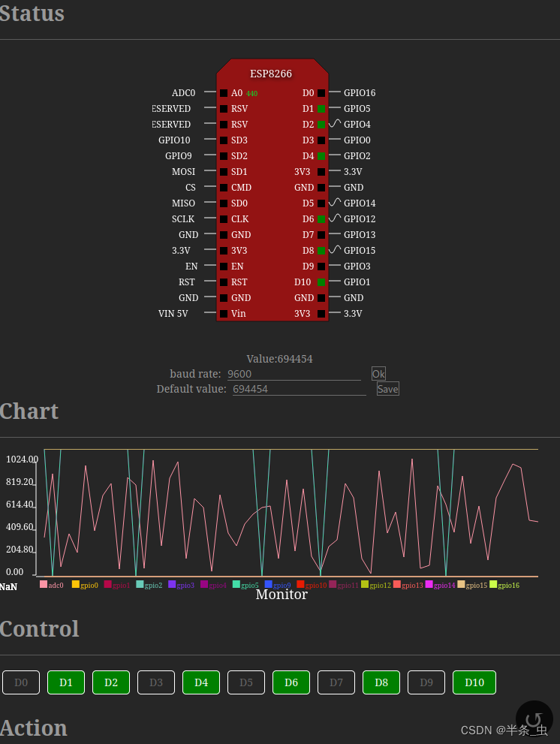Viewport: 560px width, 744px height.
Task: Click the D7 black pin square
Action: [321, 234]
